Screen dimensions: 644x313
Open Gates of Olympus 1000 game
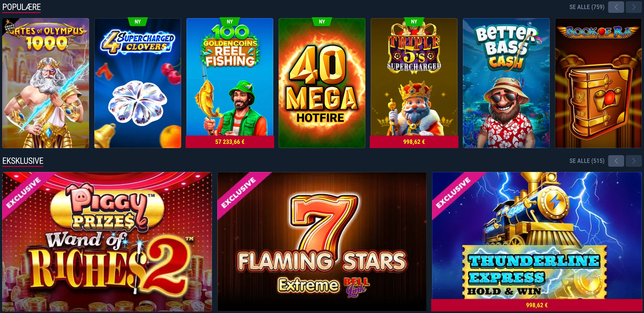[45, 83]
